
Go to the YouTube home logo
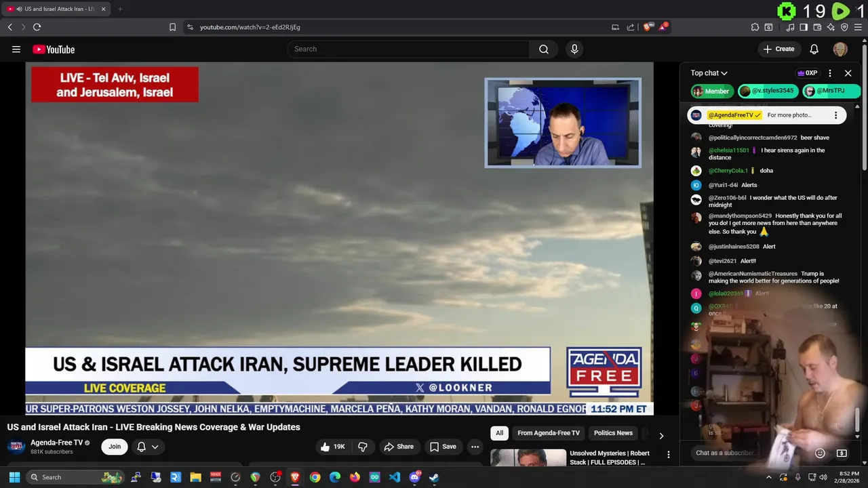[x=54, y=49]
